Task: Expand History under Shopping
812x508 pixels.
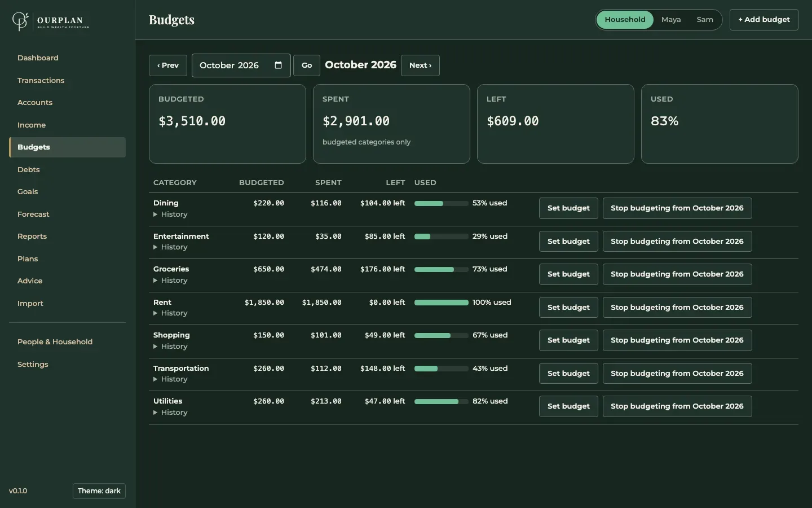Action: coord(170,347)
